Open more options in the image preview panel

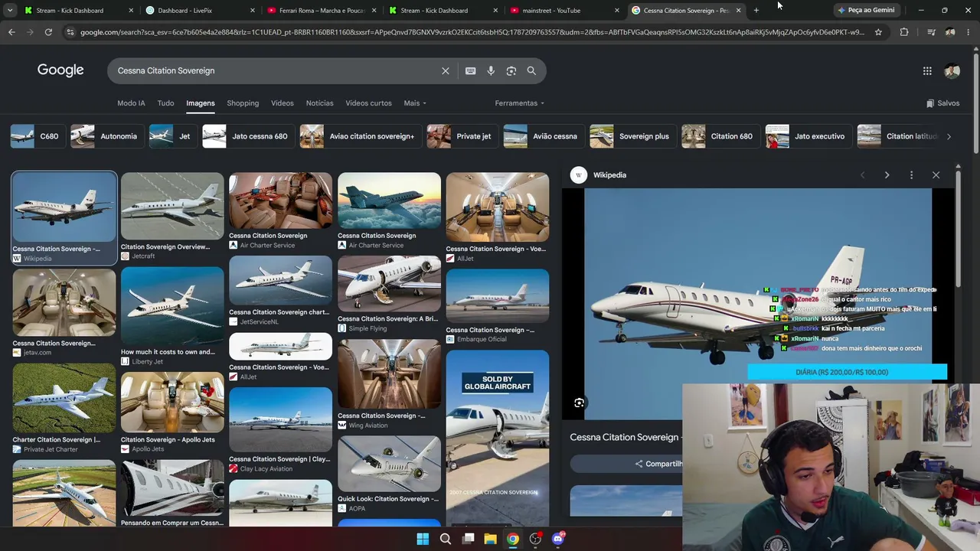click(x=911, y=175)
